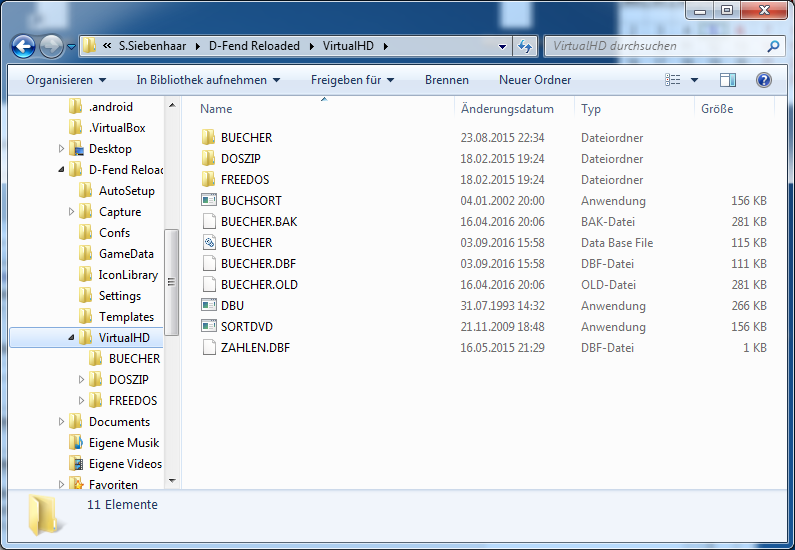Open the Freigeben für menu
The image size is (795, 550).
tap(352, 80)
